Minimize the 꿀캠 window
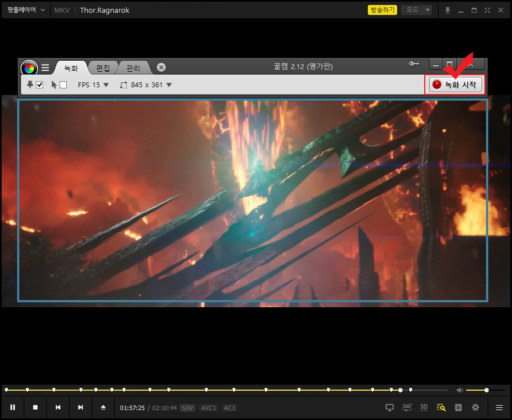Image resolution: width=512 pixels, height=420 pixels. pyautogui.click(x=436, y=65)
